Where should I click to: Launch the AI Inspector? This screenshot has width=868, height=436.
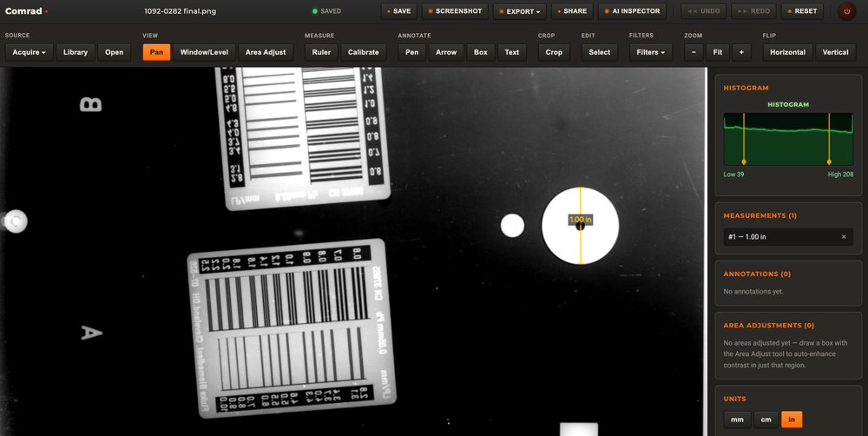632,11
